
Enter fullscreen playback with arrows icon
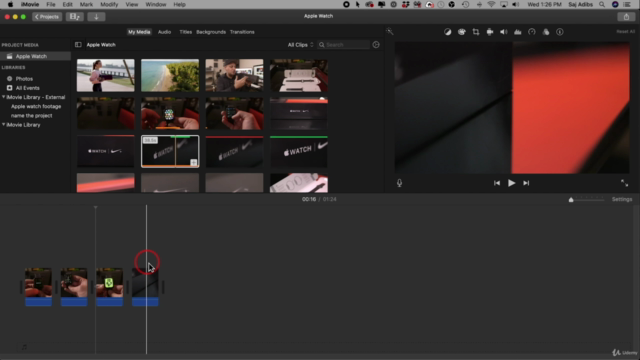coord(624,183)
